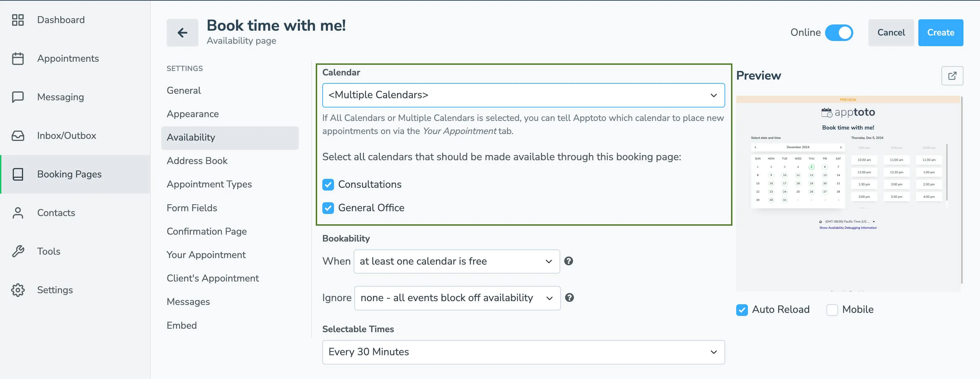Open Contacts via the person icon
Image resolution: width=980 pixels, height=379 pixels.
click(x=18, y=213)
